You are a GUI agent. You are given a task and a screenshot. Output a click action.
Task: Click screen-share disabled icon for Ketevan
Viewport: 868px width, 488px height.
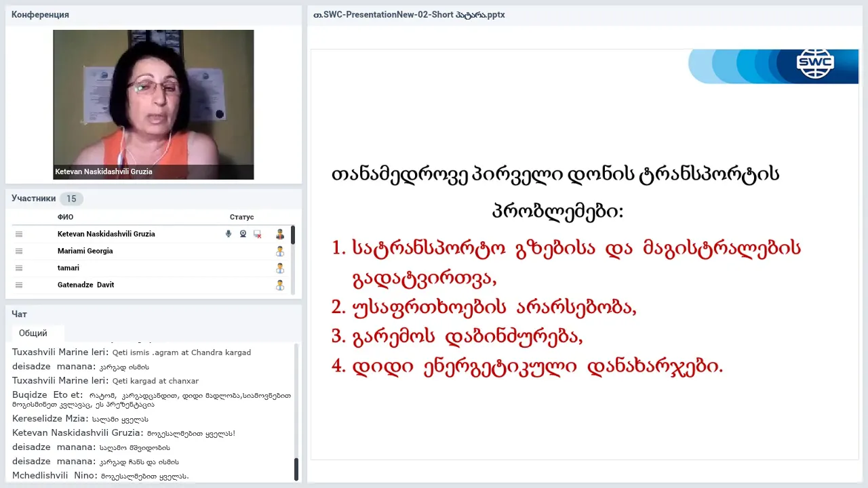tap(258, 234)
